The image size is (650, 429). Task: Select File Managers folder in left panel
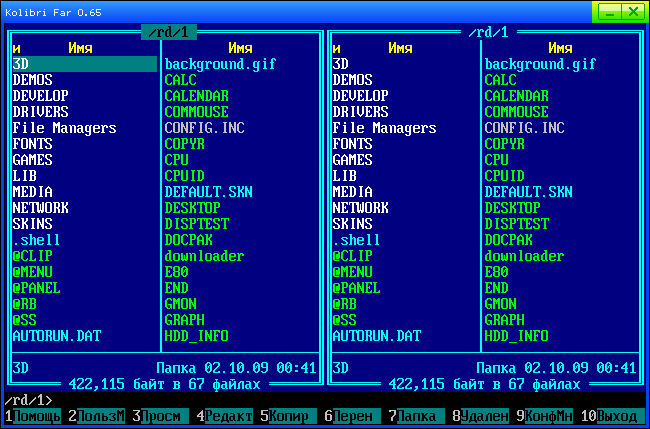point(64,128)
